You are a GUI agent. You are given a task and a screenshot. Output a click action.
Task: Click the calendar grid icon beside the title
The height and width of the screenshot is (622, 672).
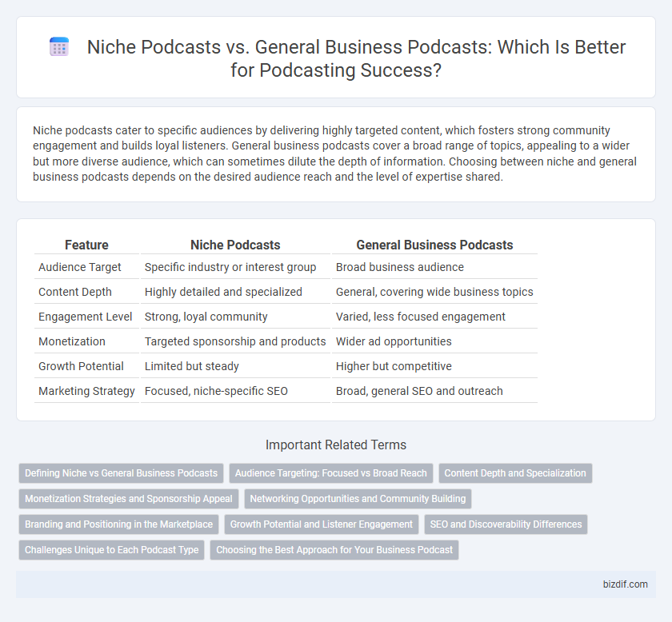[59, 46]
